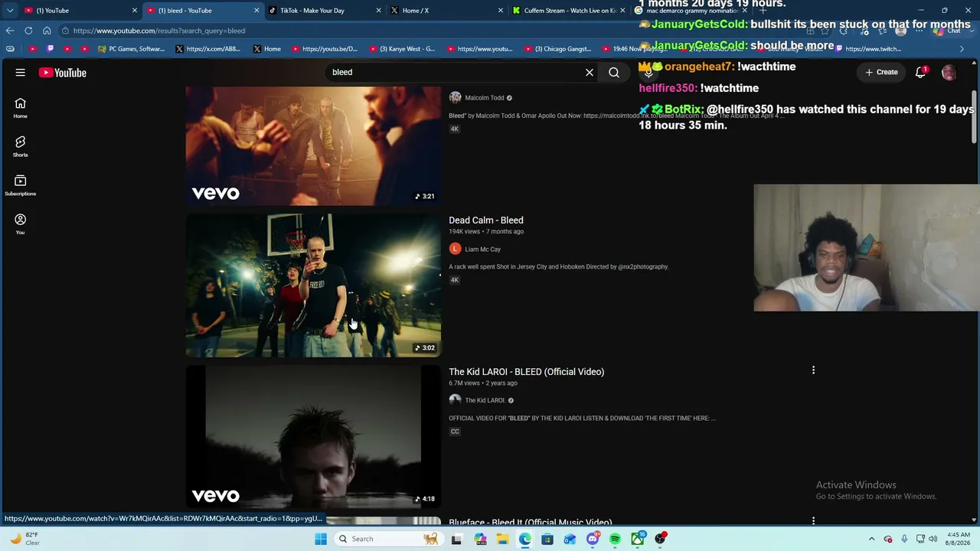The height and width of the screenshot is (551, 980).
Task: Click the taskbar Search box
Action: tap(388, 539)
